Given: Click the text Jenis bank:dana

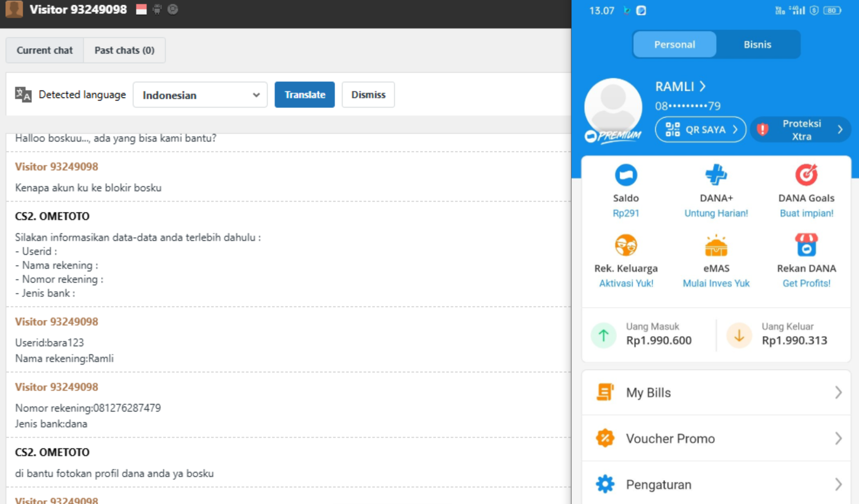Looking at the screenshot, I should click(x=51, y=424).
